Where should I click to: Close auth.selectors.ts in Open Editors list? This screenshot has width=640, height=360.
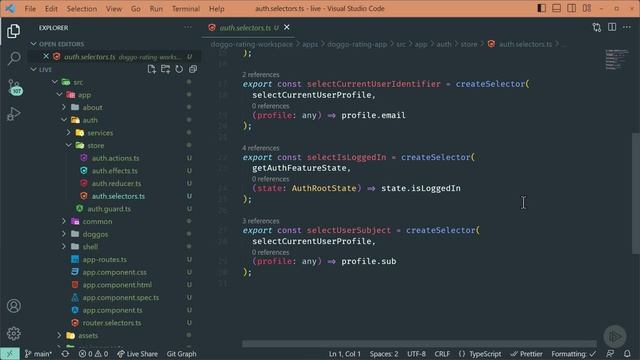coord(46,57)
